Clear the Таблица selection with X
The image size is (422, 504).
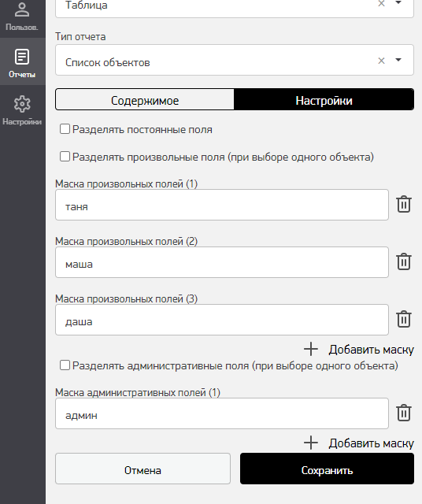point(381,3)
